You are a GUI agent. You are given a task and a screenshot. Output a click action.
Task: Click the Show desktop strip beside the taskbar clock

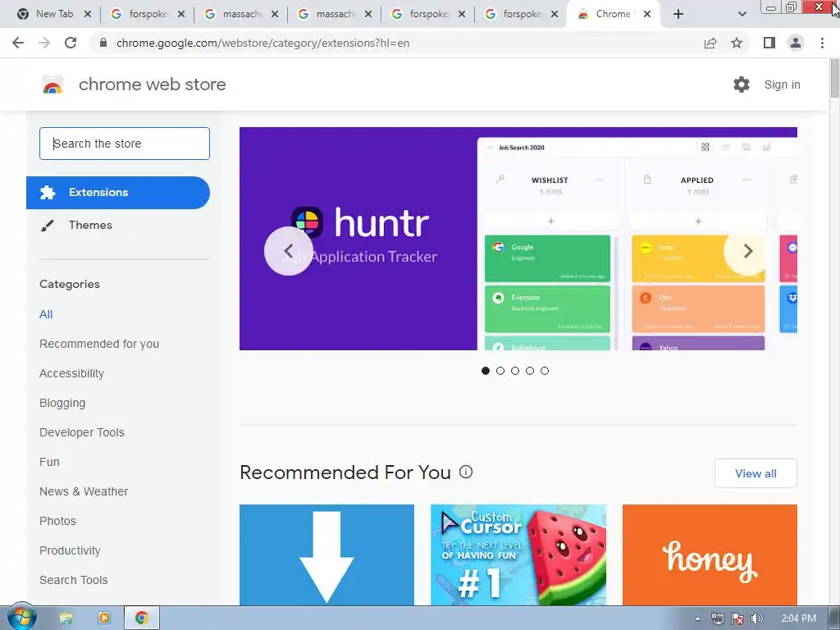(834, 619)
